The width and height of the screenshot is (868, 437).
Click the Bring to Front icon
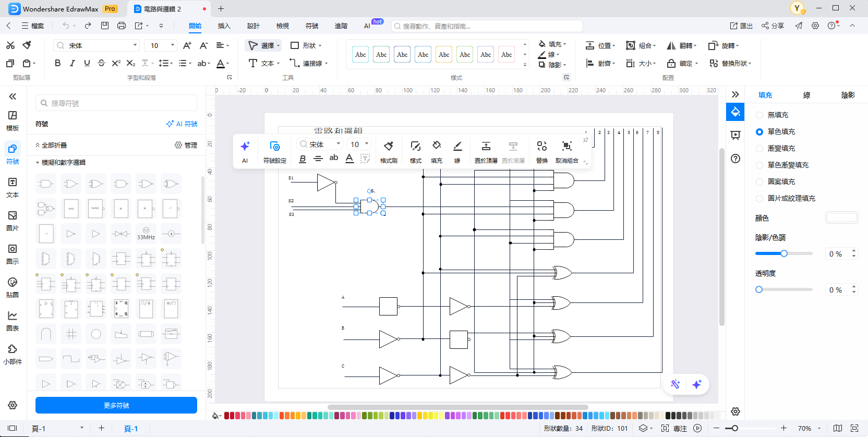[x=486, y=147]
